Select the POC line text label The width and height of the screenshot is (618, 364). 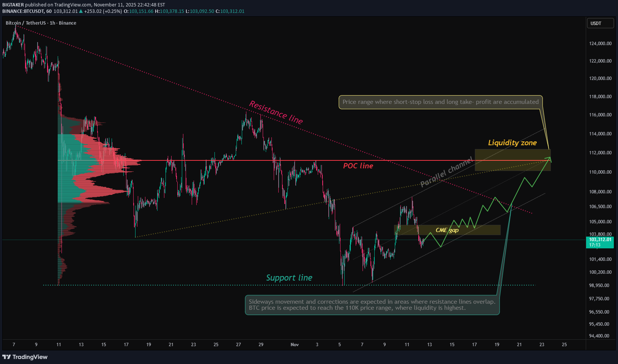click(358, 166)
